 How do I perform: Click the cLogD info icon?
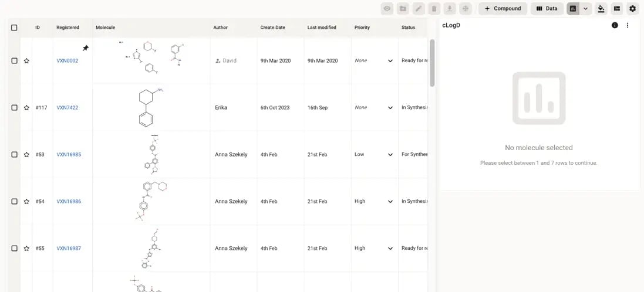pos(615,25)
